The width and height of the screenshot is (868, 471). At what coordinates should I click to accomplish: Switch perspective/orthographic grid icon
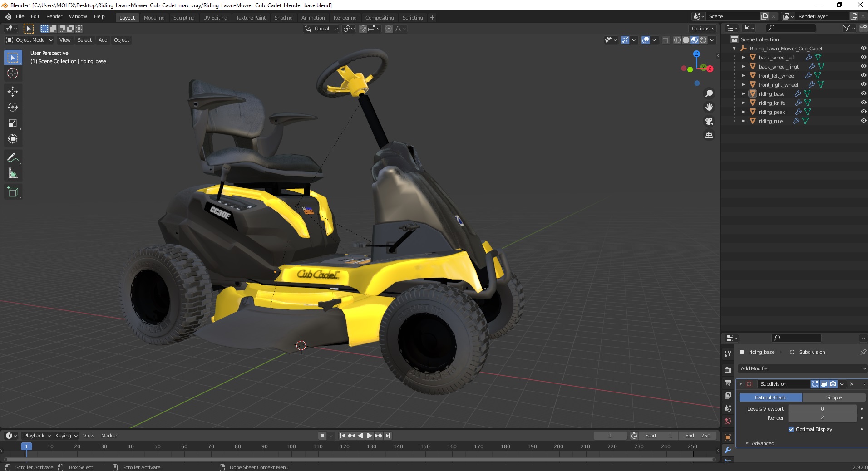pos(709,135)
